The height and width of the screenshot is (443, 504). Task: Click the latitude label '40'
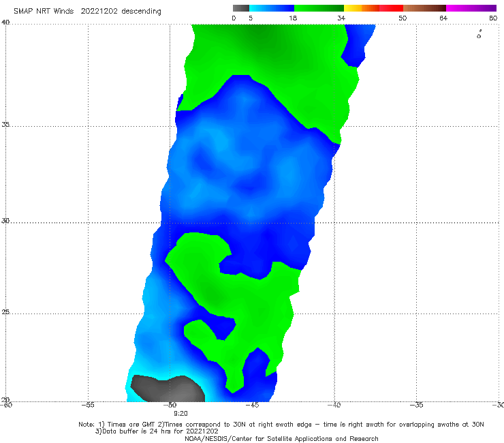click(x=5, y=22)
